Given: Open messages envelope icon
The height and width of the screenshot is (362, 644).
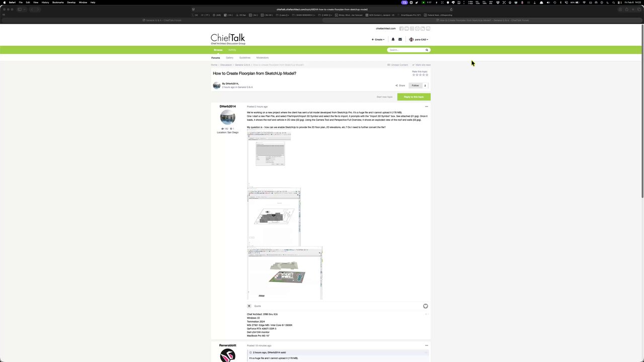Looking at the screenshot, I should pos(400,39).
